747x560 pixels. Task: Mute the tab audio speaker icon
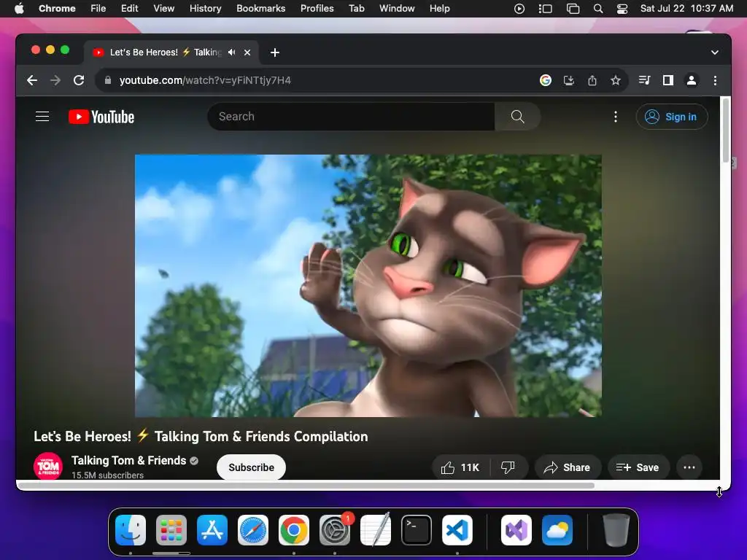231,52
